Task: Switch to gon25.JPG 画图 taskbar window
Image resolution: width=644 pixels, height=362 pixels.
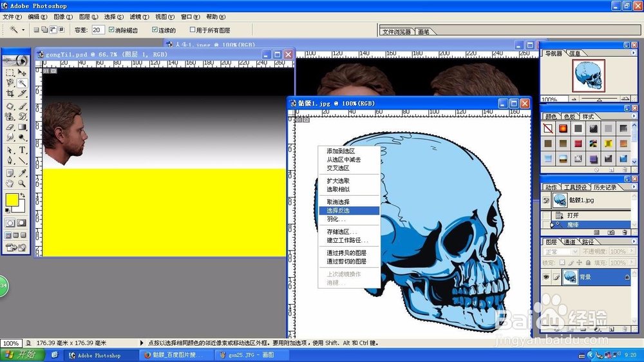Action: coord(252,355)
